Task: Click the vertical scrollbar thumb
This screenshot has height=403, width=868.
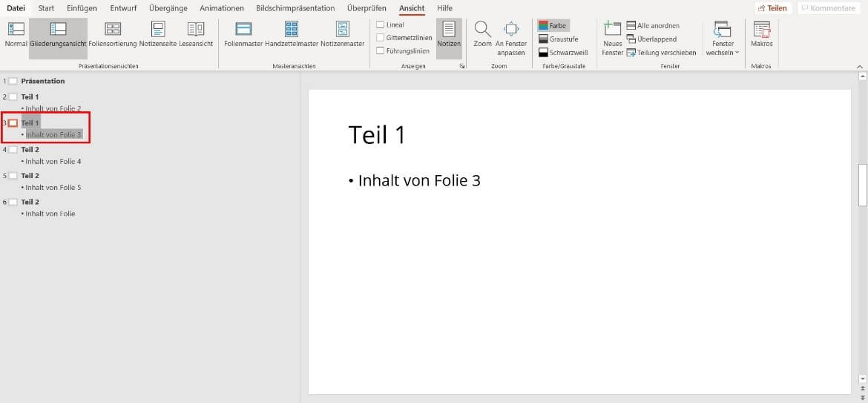Action: click(x=862, y=184)
